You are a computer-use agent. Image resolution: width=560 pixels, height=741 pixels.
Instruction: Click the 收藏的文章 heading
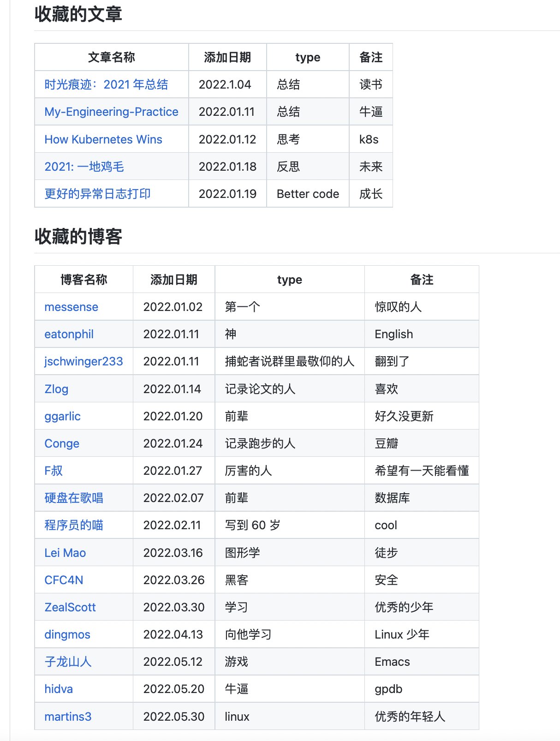[78, 14]
